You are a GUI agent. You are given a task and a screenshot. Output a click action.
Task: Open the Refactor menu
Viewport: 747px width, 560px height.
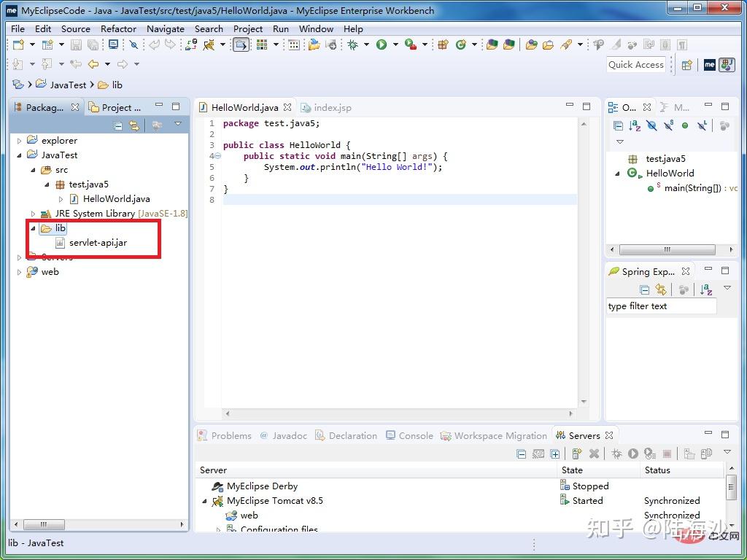click(x=118, y=29)
